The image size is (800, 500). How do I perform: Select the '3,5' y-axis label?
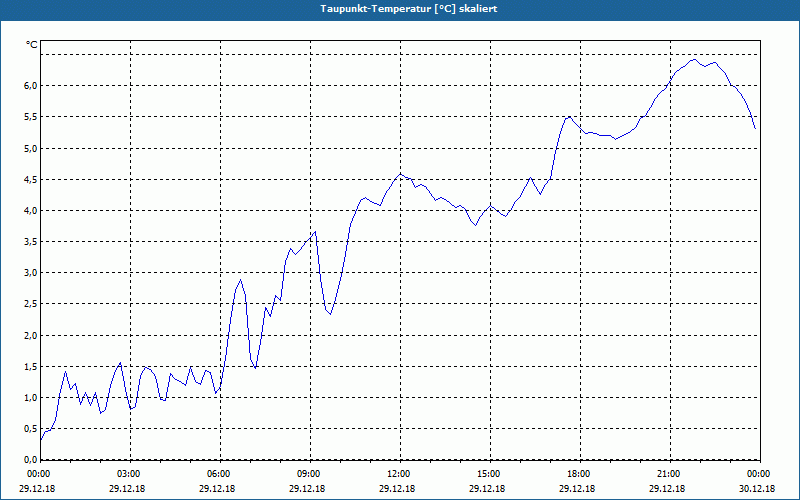[x=31, y=242]
